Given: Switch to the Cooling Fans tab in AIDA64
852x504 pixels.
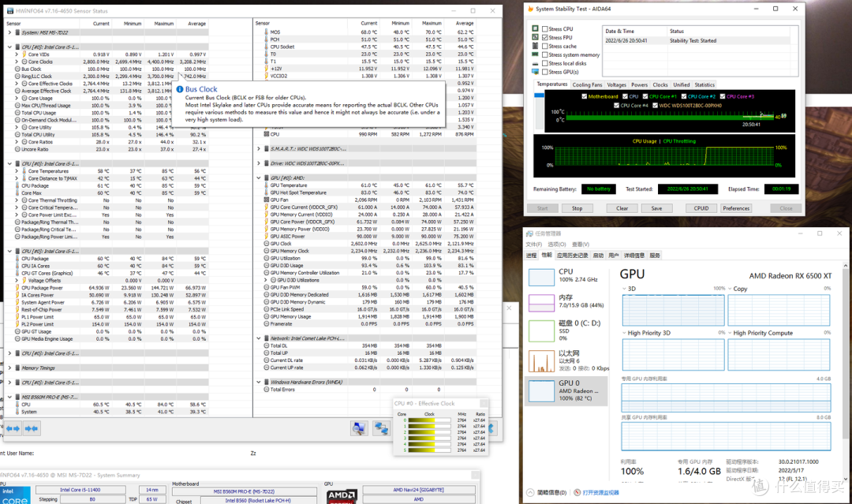Looking at the screenshot, I should (x=587, y=84).
